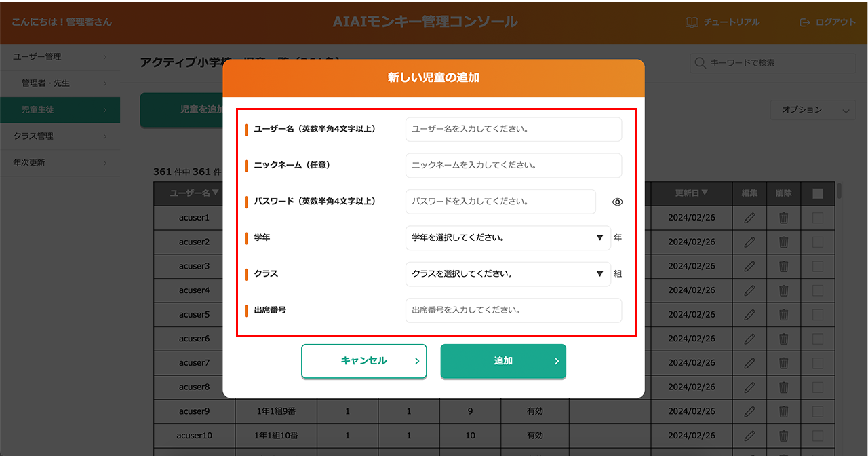
Task: Click the 出席番号 input field
Action: tap(513, 310)
